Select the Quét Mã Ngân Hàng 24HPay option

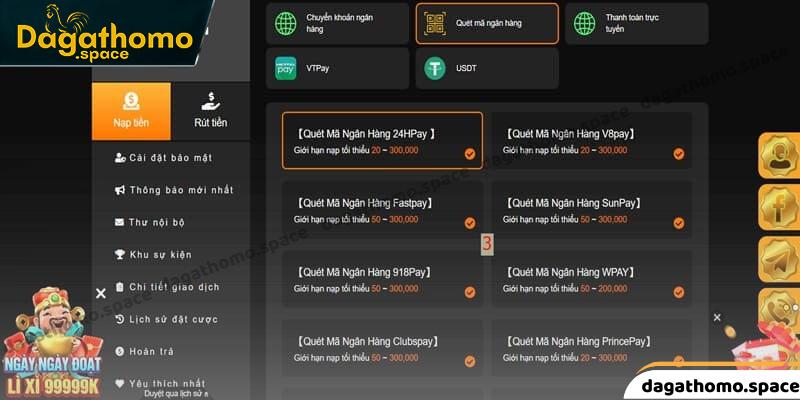click(382, 141)
